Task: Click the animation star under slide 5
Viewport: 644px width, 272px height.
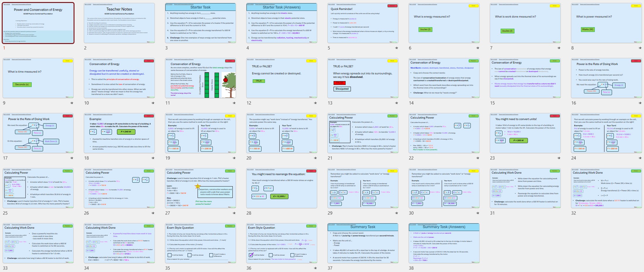Action: click(x=396, y=48)
